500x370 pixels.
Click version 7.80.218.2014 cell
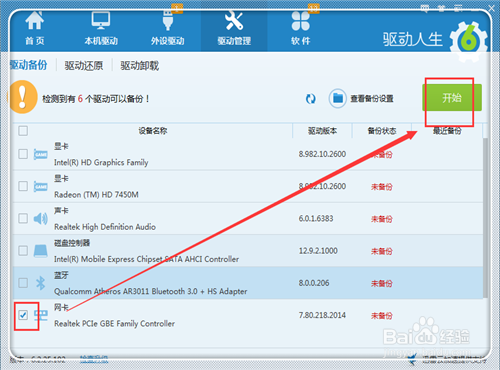[x=322, y=315]
